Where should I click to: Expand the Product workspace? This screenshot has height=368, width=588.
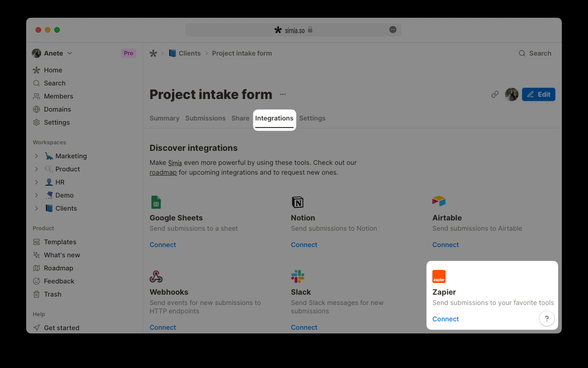tap(36, 169)
